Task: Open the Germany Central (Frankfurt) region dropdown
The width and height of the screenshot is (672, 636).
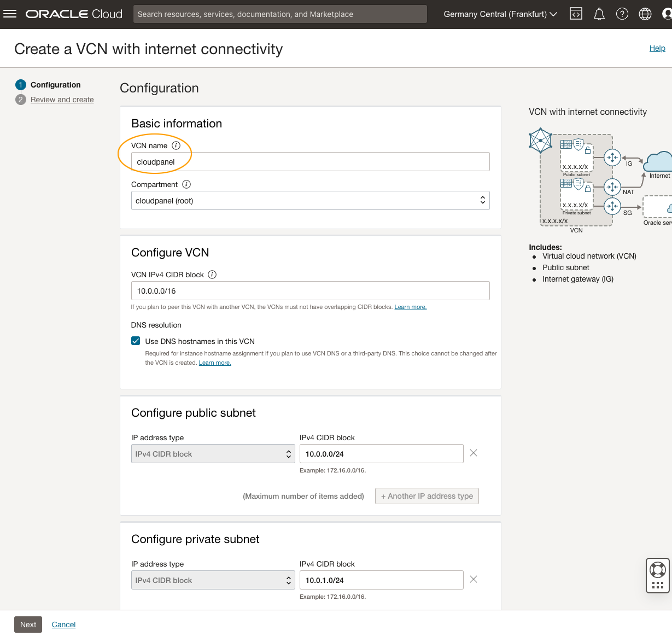Action: (499, 14)
